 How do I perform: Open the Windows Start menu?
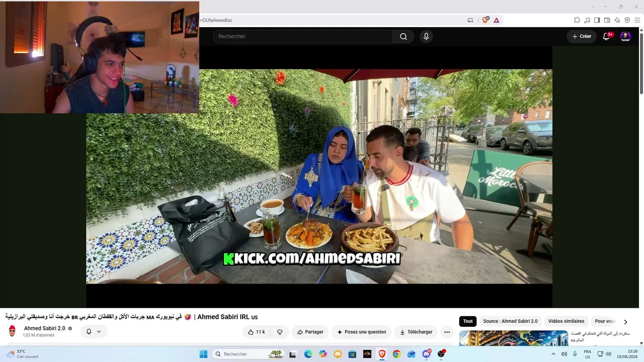tap(203, 354)
